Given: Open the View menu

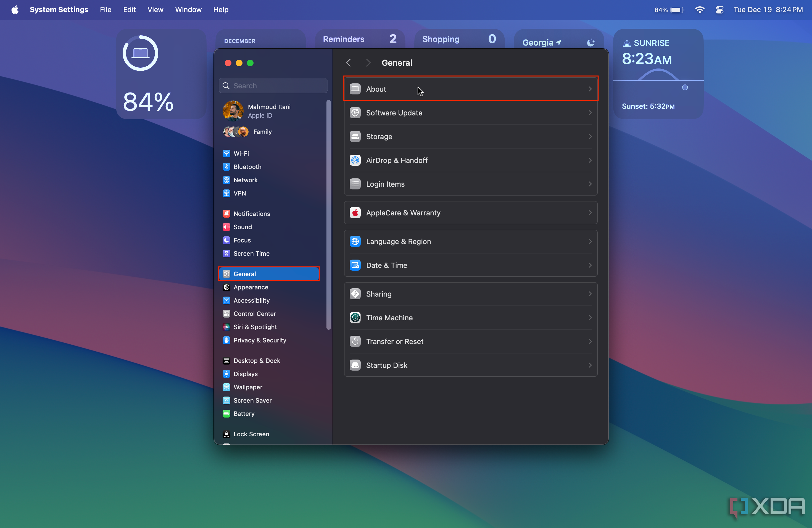Looking at the screenshot, I should pyautogui.click(x=155, y=10).
